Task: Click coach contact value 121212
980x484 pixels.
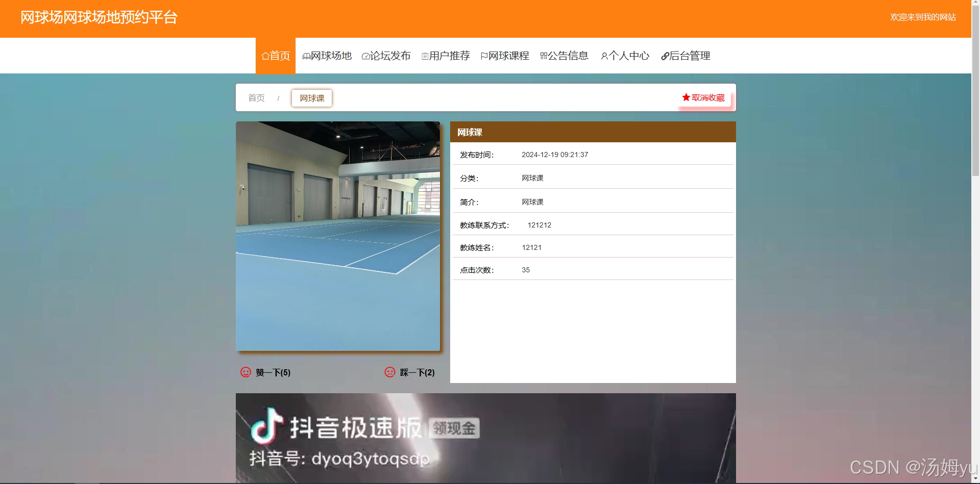Action: point(540,225)
